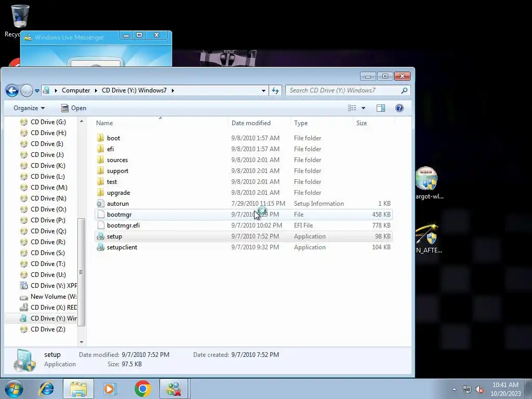
Task: Click the navigation pane scroll down arrow
Action: tap(82, 342)
